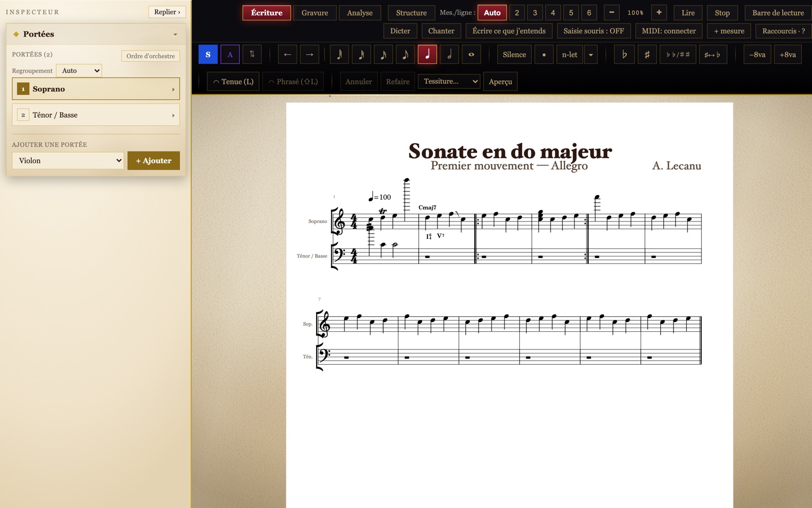Toggle Barre de lecture

(778, 13)
